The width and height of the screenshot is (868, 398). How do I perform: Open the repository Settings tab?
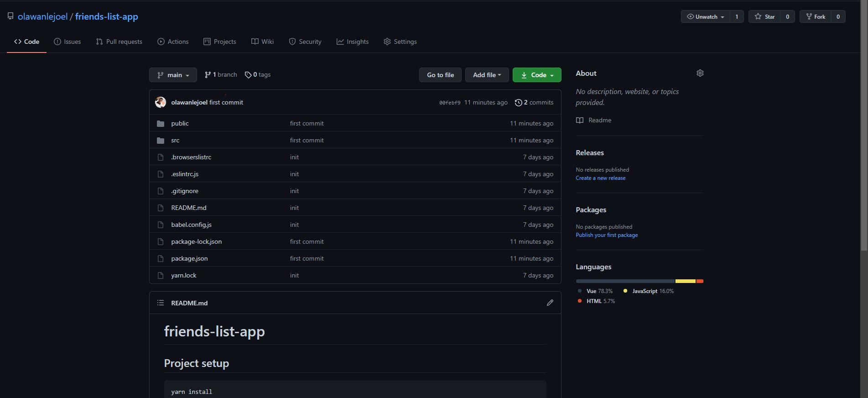point(400,42)
